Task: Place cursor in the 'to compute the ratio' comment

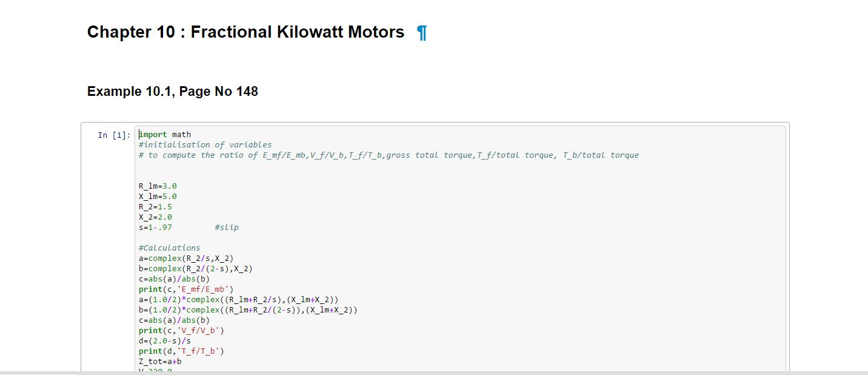Action: pos(388,155)
